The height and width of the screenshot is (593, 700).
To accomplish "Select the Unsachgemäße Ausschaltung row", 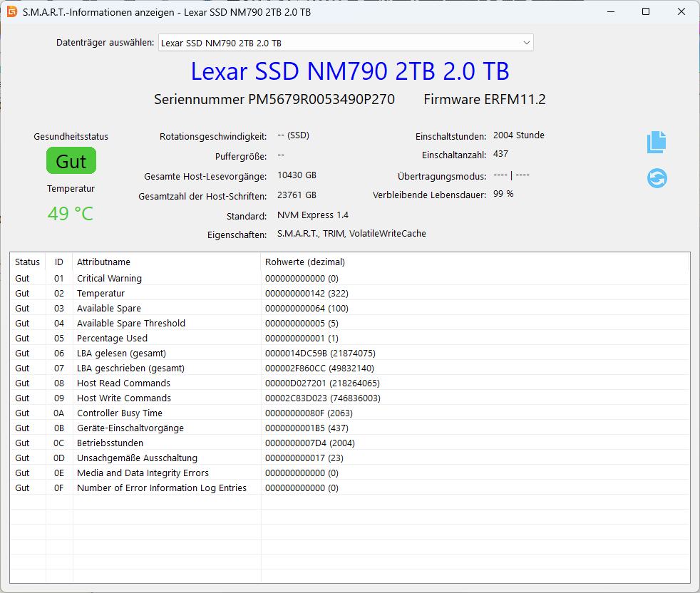I will coord(349,458).
